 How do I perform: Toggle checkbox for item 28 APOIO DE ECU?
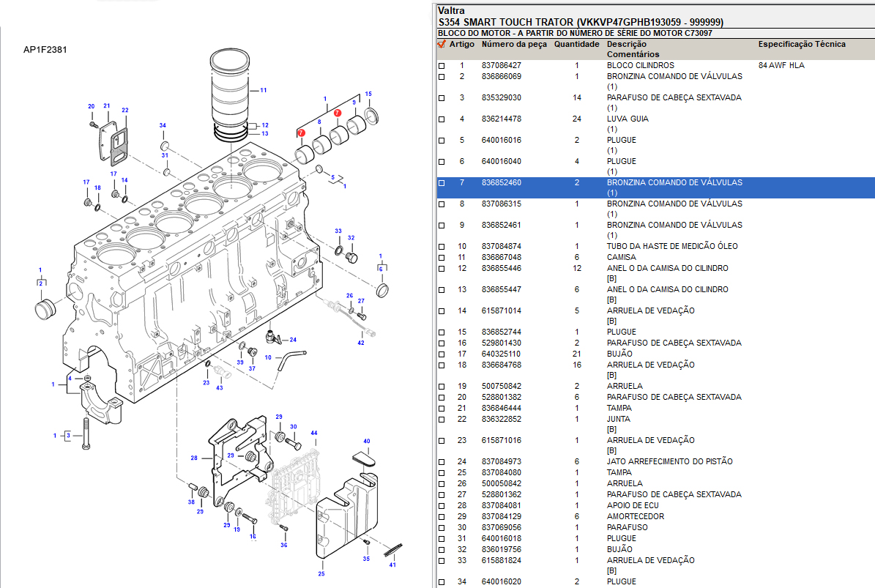(442, 506)
